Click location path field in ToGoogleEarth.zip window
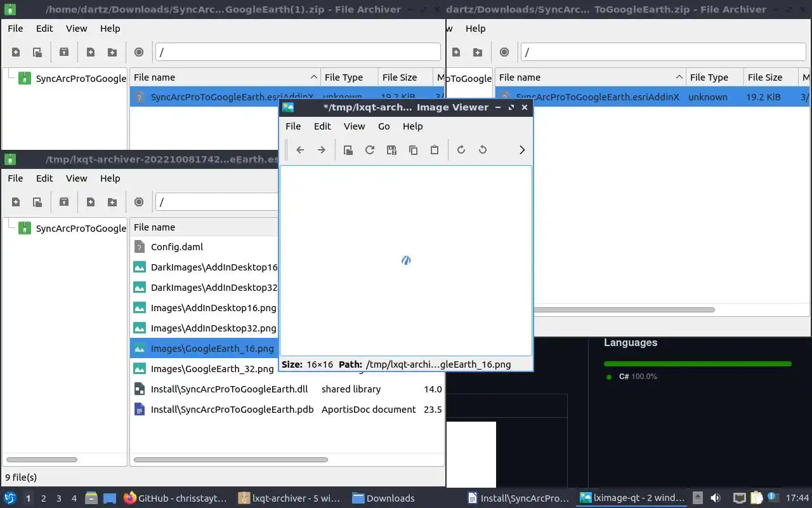This screenshot has width=812, height=508. (664, 52)
